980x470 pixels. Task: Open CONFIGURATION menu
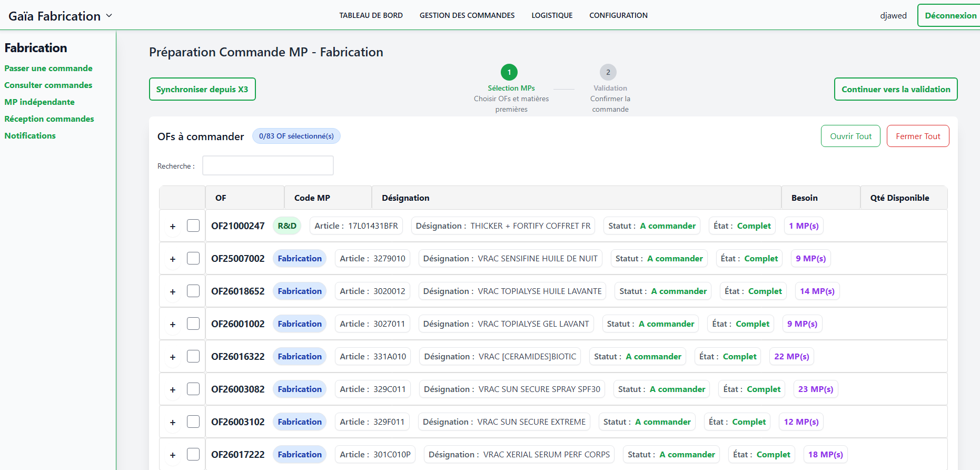pyautogui.click(x=618, y=15)
